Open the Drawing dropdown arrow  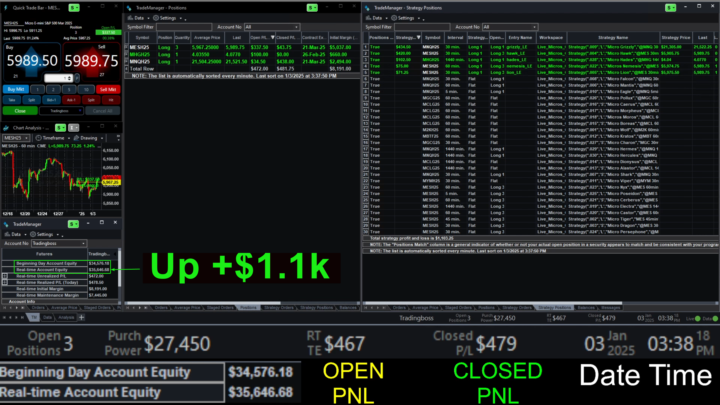point(102,138)
